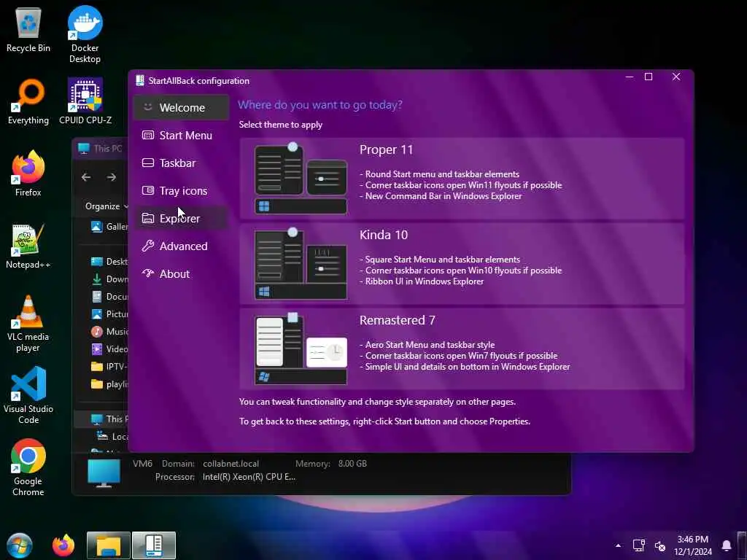
Task: Select This PC in the navigation tree
Action: point(108,419)
